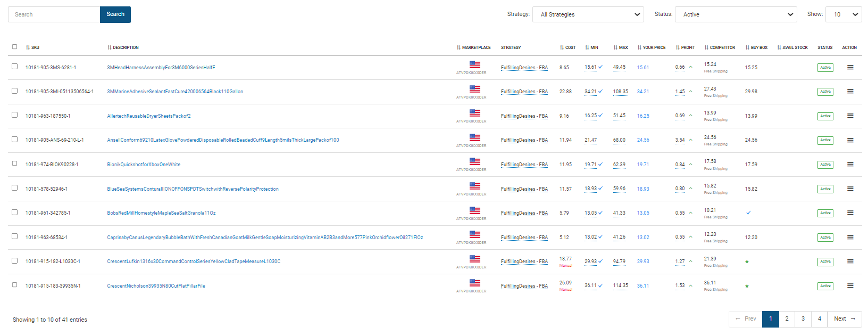Expand profit caret next to 0.84
The image size is (868, 335).
690,165
